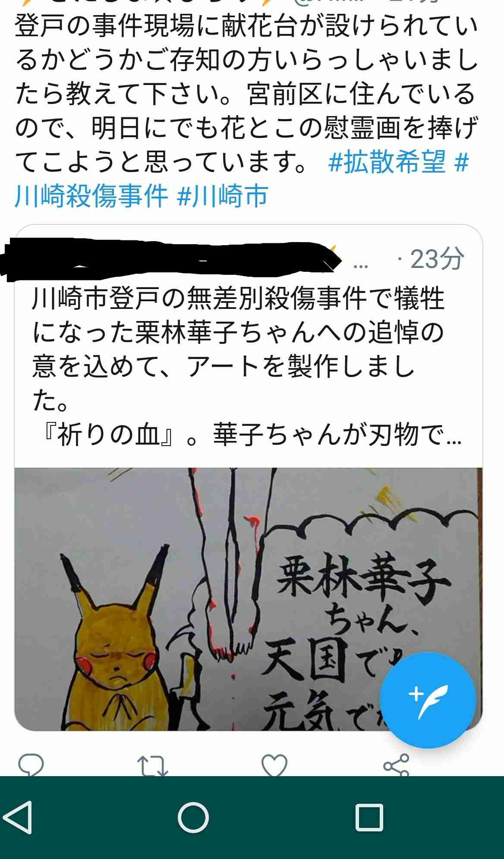Tap the reply speech bubble icon
This screenshot has height=859, width=504.
31,765
